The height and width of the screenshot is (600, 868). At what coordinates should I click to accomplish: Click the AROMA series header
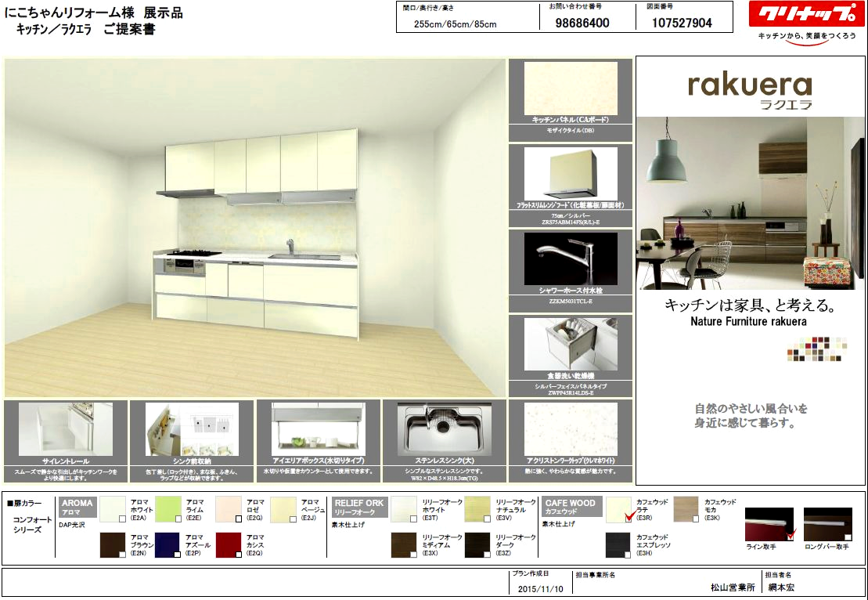77,507
